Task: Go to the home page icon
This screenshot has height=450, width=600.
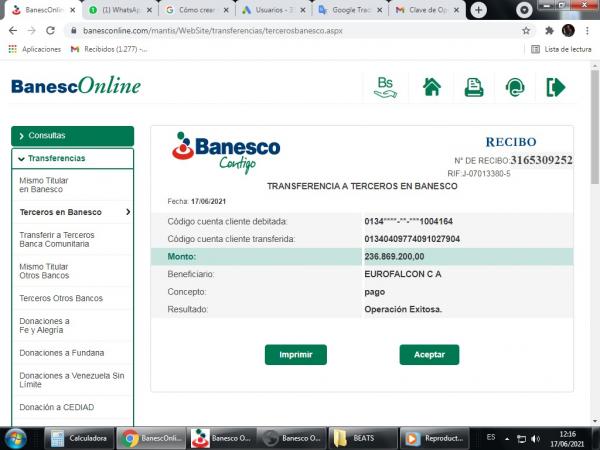Action: click(x=432, y=87)
